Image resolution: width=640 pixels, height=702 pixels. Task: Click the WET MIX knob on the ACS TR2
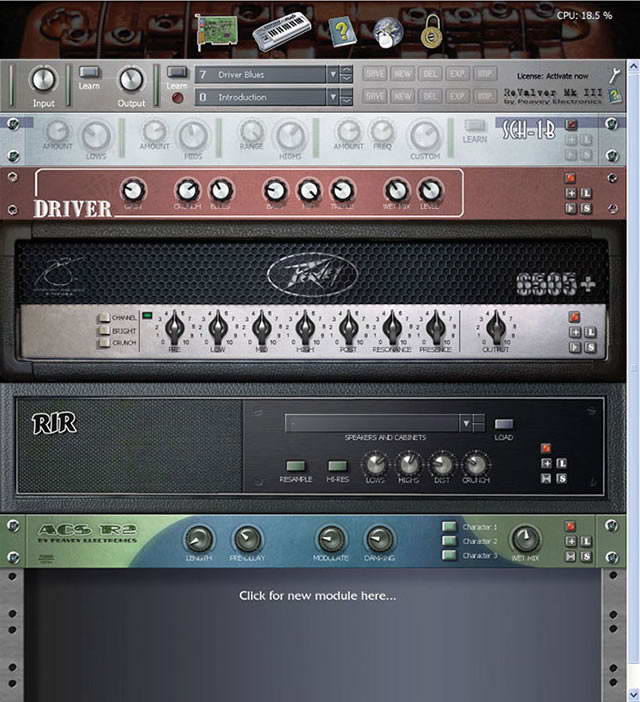click(525, 539)
